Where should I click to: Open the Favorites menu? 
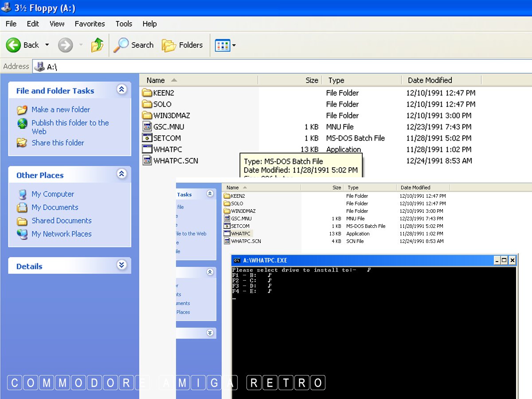click(x=90, y=24)
